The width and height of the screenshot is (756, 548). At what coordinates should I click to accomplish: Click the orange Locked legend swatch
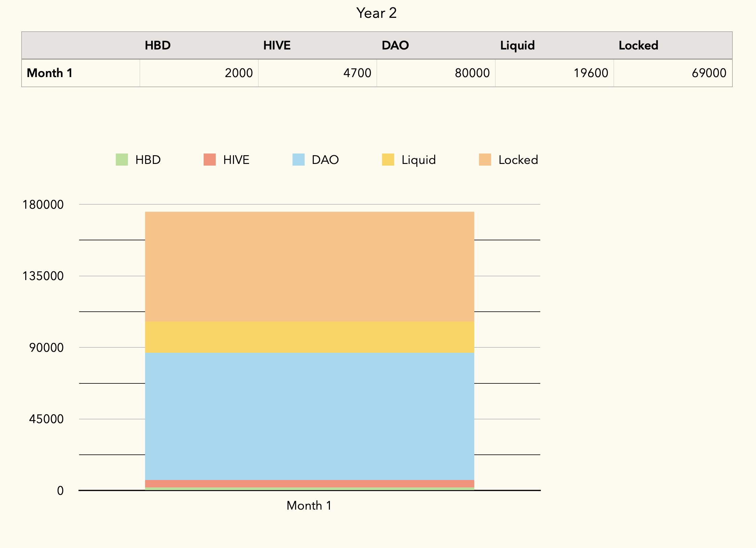[485, 160]
